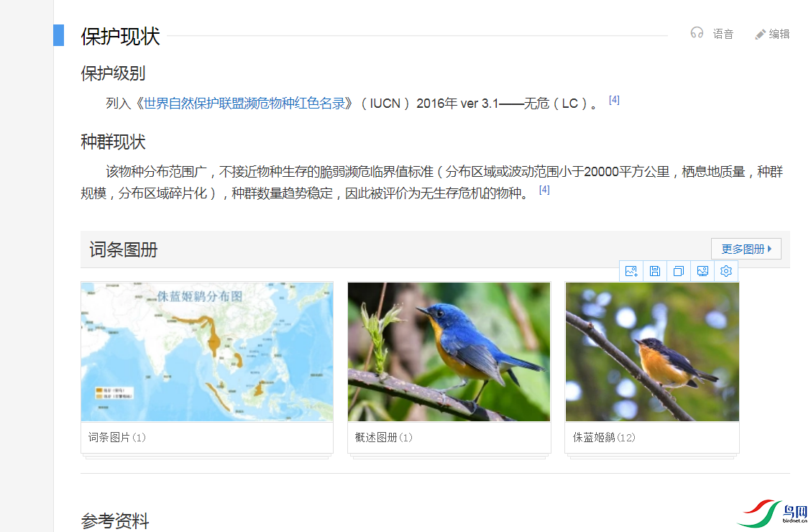Click the 语音 voice text label
Screen dimensions: 811x532
[723, 34]
